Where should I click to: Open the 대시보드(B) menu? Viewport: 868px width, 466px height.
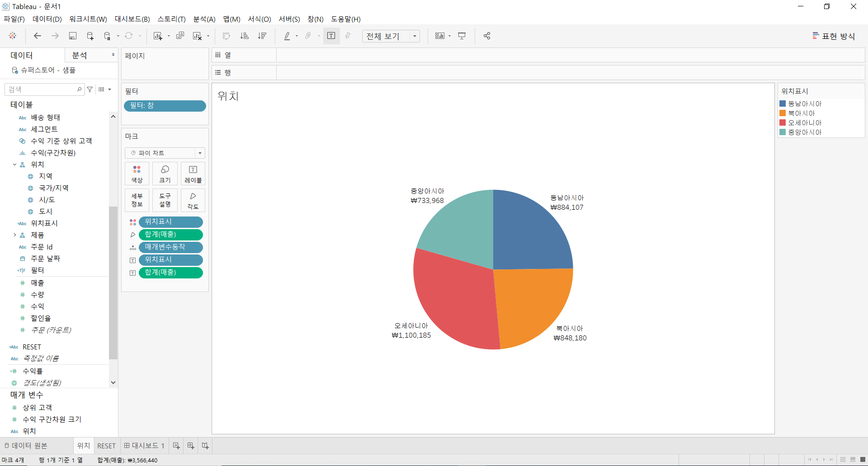coord(132,19)
